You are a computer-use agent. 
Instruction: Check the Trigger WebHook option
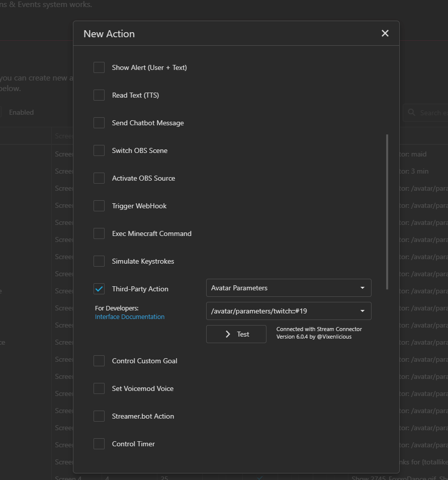click(99, 206)
